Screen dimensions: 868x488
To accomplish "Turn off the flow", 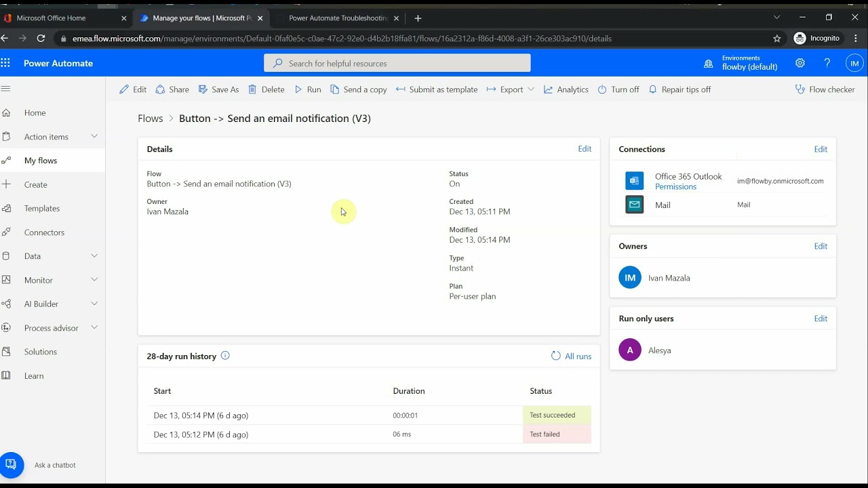I will coord(618,89).
